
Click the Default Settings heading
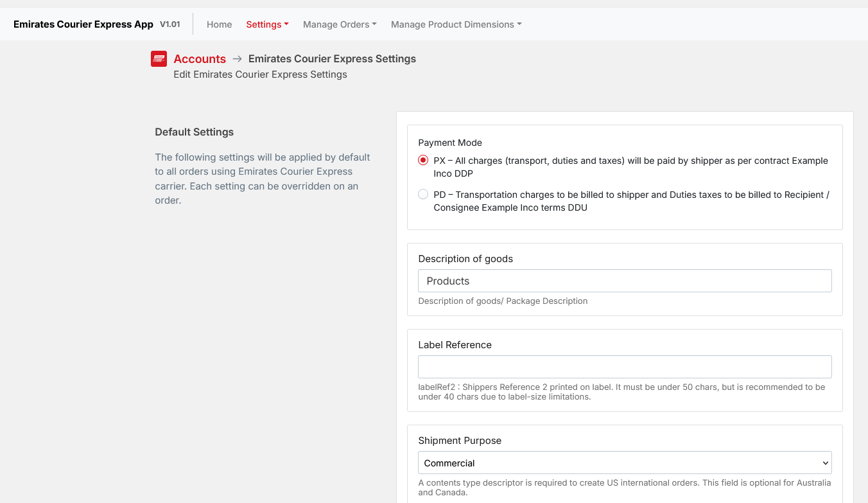[x=195, y=132]
